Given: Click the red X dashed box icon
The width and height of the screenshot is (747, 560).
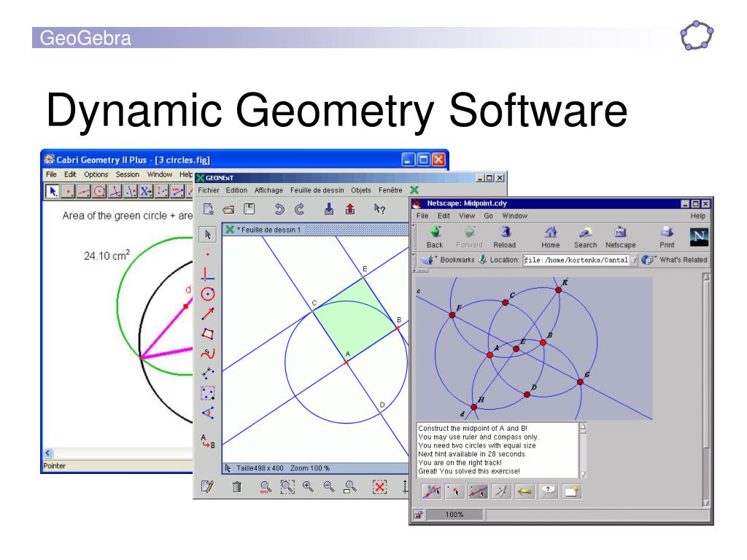Looking at the screenshot, I should click(379, 486).
